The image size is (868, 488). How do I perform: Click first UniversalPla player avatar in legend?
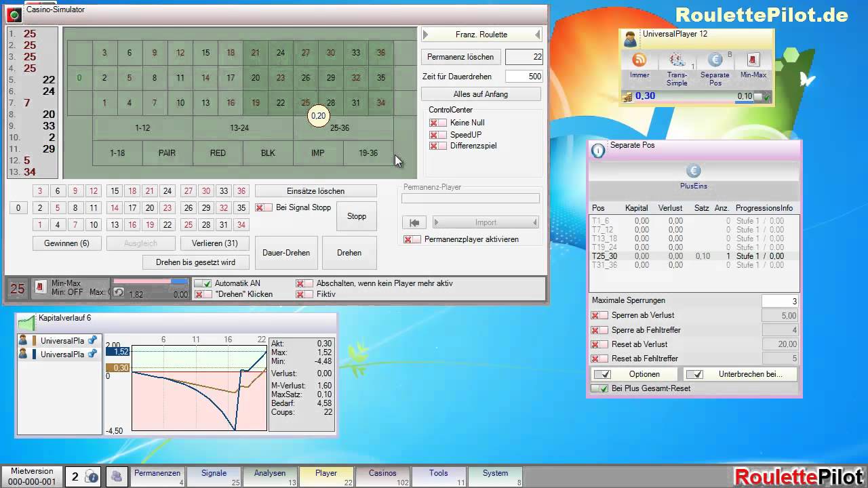tap(23, 340)
